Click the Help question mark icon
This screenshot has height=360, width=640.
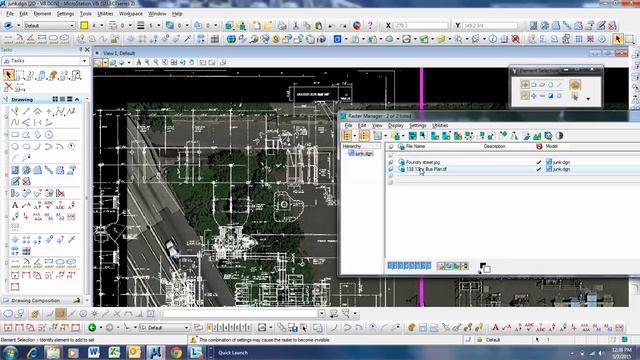(x=370, y=26)
